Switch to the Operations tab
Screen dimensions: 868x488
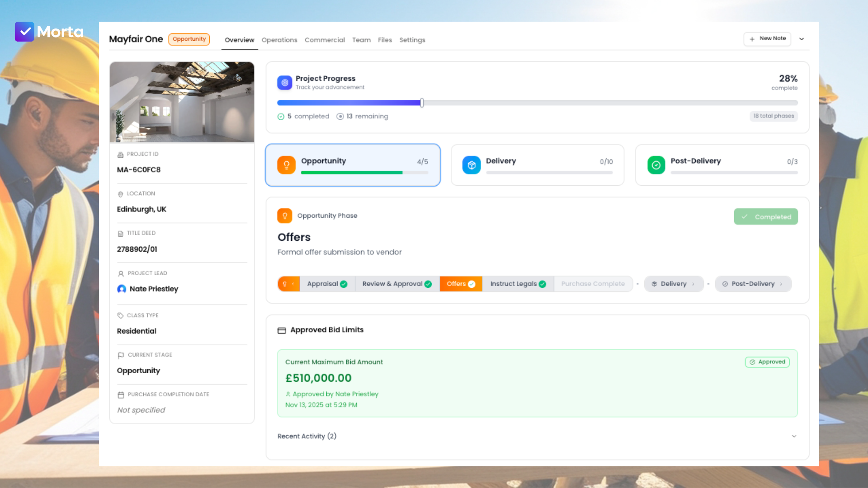279,40
